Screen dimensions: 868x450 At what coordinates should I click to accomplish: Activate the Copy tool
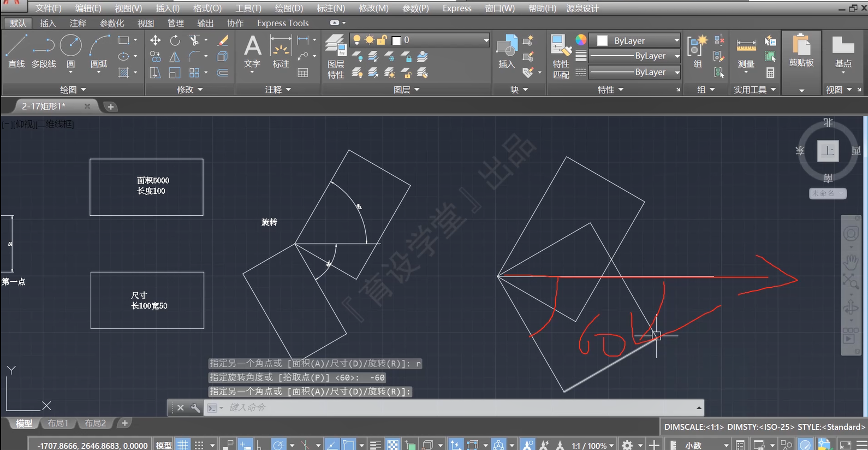click(x=156, y=57)
